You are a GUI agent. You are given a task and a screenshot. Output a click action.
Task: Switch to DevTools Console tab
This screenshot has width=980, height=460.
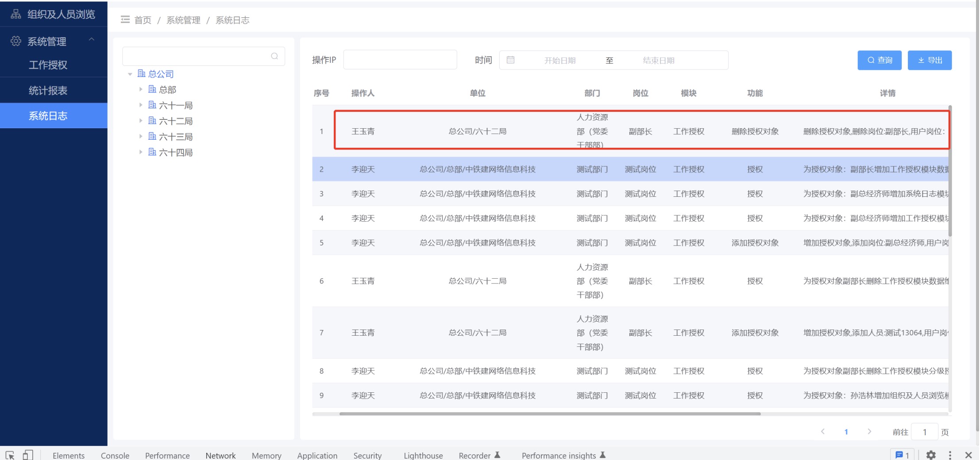[115, 455]
